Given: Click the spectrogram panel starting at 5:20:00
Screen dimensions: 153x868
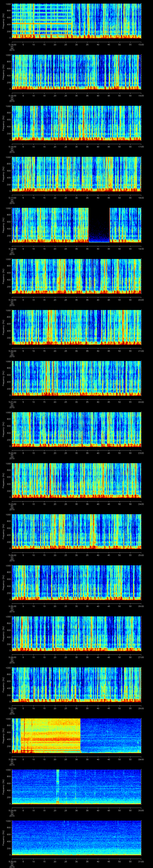Looking at the screenshot, I should point(77,327).
